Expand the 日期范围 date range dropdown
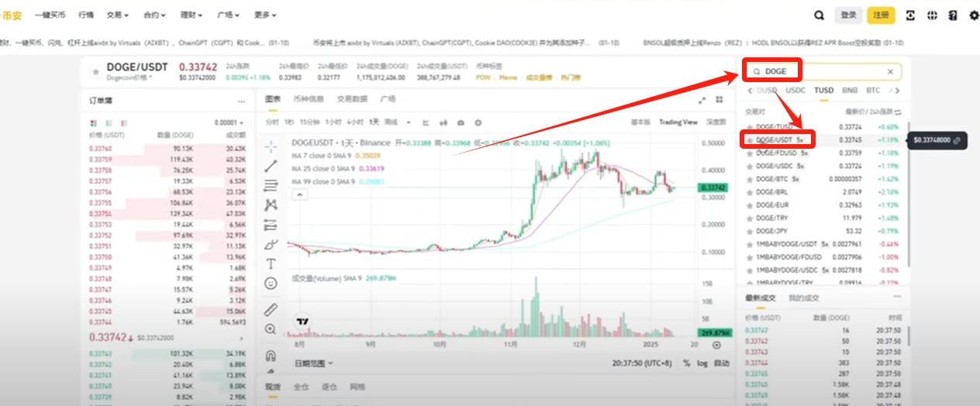The height and width of the screenshot is (406, 980). click(x=313, y=363)
